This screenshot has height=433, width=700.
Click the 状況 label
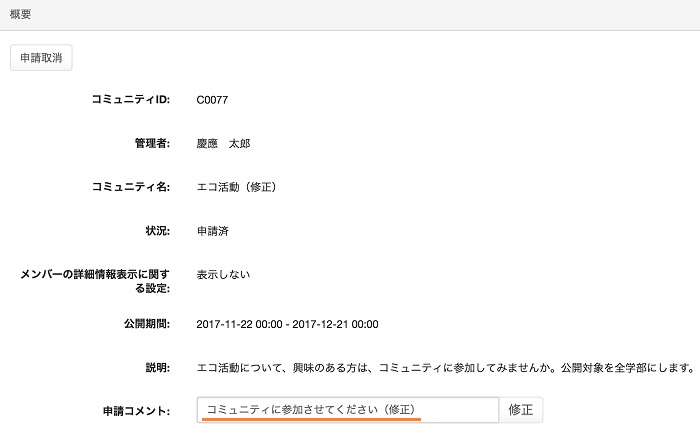[156, 231]
